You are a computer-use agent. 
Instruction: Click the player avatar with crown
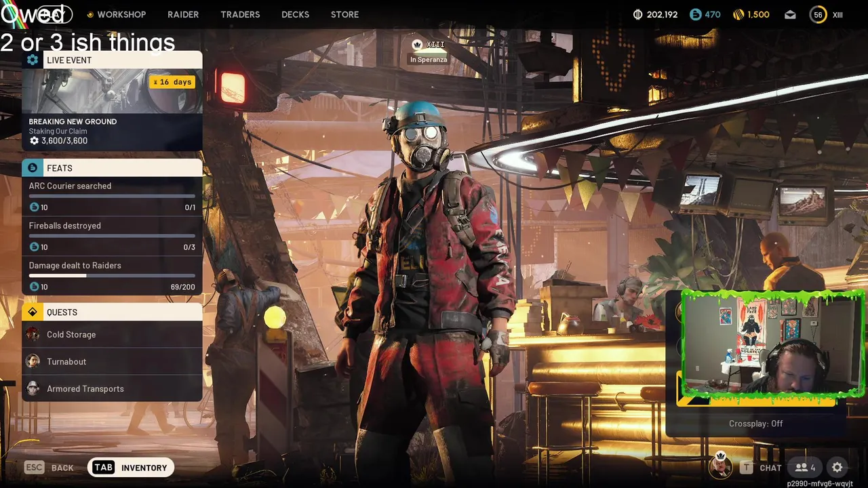720,465
